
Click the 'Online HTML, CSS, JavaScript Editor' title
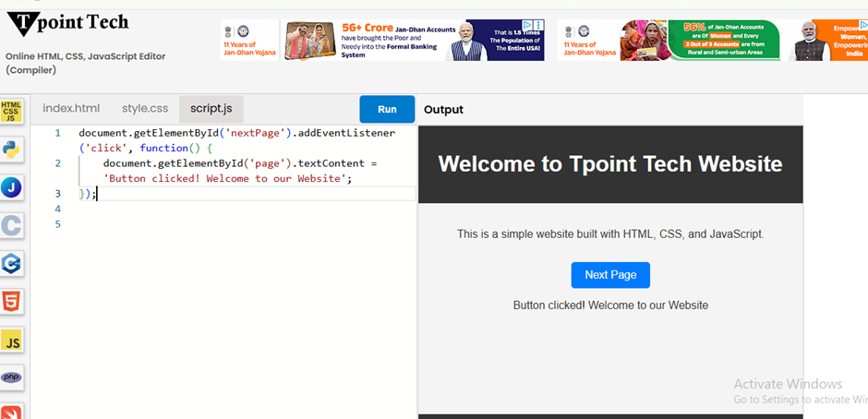[x=85, y=56]
